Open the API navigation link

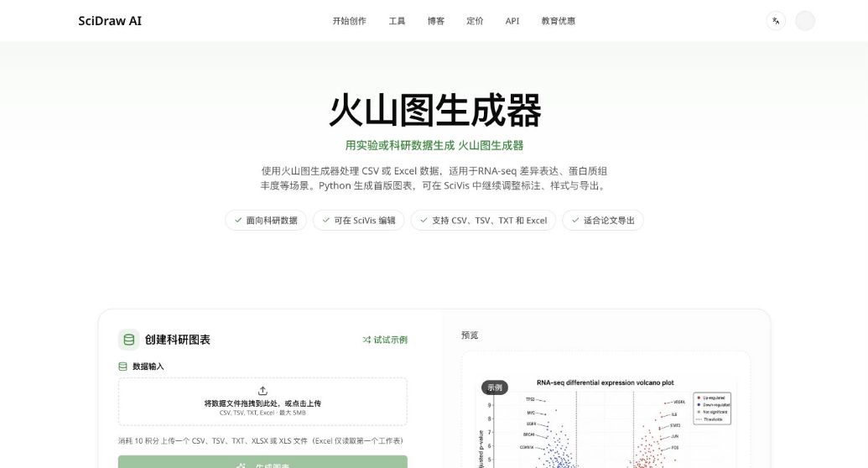pyautogui.click(x=512, y=21)
